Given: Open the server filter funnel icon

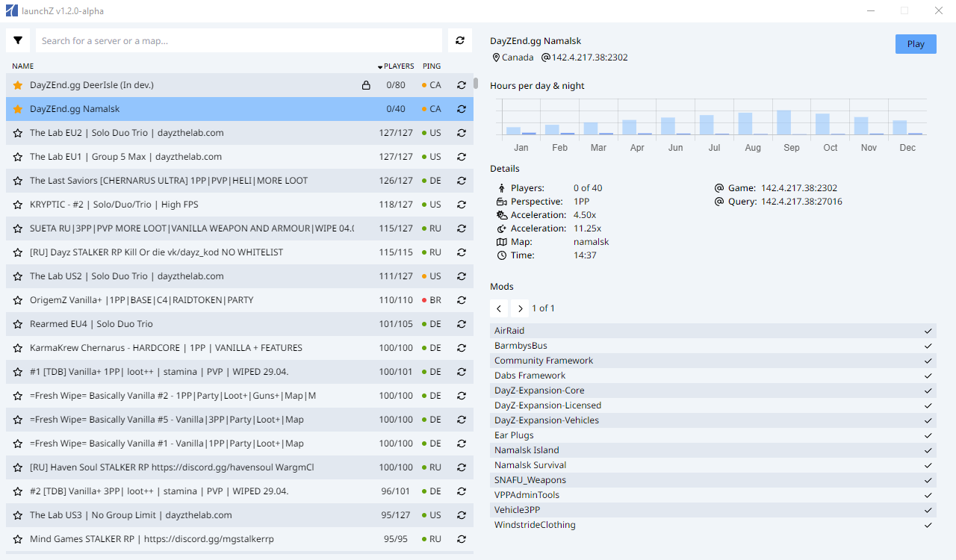Looking at the screenshot, I should [18, 40].
